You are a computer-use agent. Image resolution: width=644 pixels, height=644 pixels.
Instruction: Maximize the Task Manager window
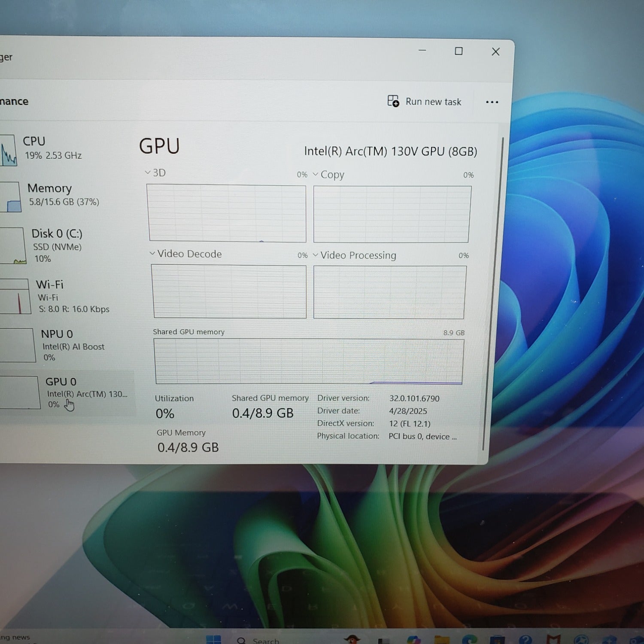(459, 51)
